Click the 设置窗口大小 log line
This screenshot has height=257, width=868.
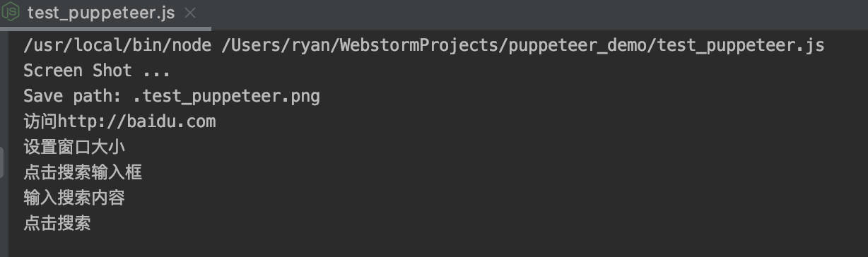[74, 147]
